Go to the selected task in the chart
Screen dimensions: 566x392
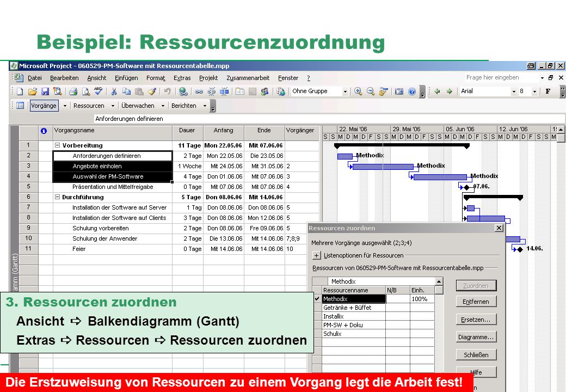[x=383, y=91]
